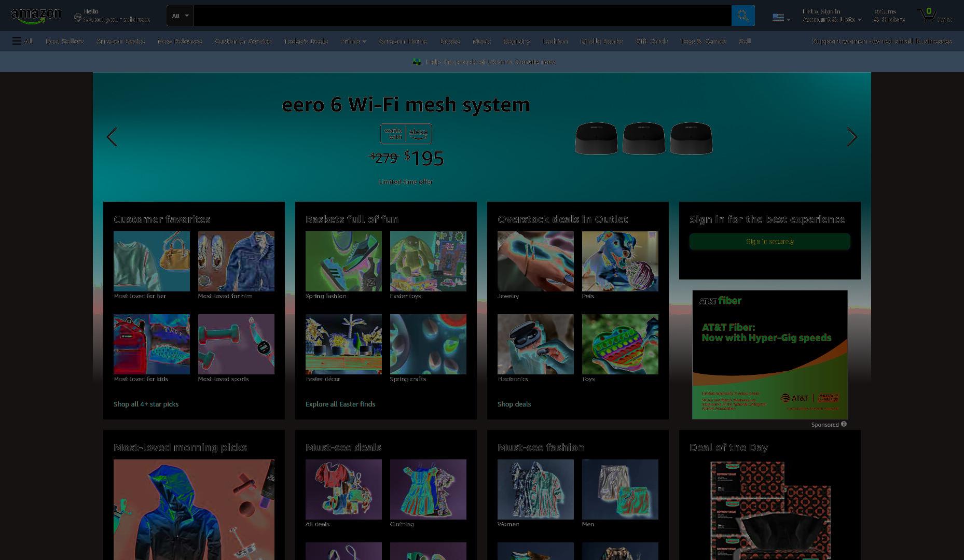Click Shop all 4+ star picks
This screenshot has height=560, width=964.
tap(146, 404)
